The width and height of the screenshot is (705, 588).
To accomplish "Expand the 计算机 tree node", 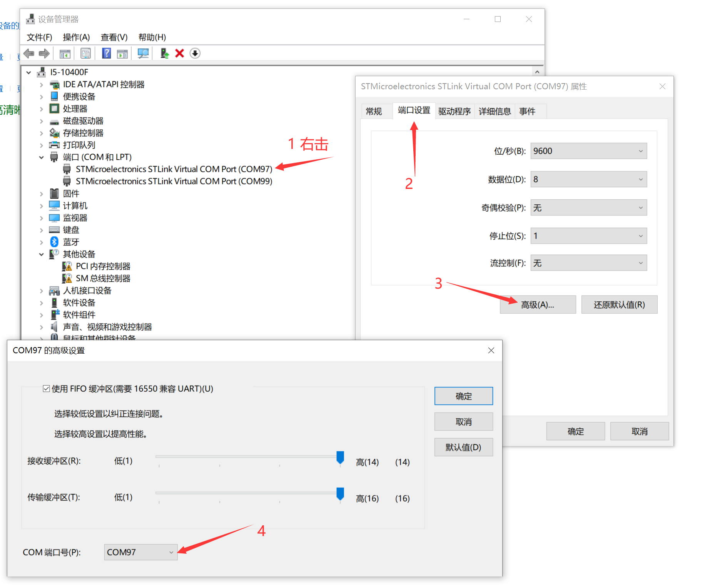I will click(x=41, y=206).
